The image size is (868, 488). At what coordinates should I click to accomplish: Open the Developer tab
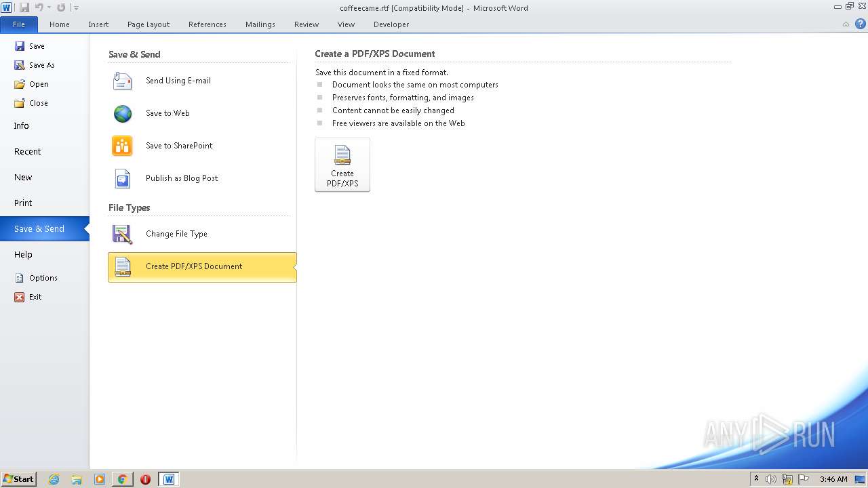[391, 24]
